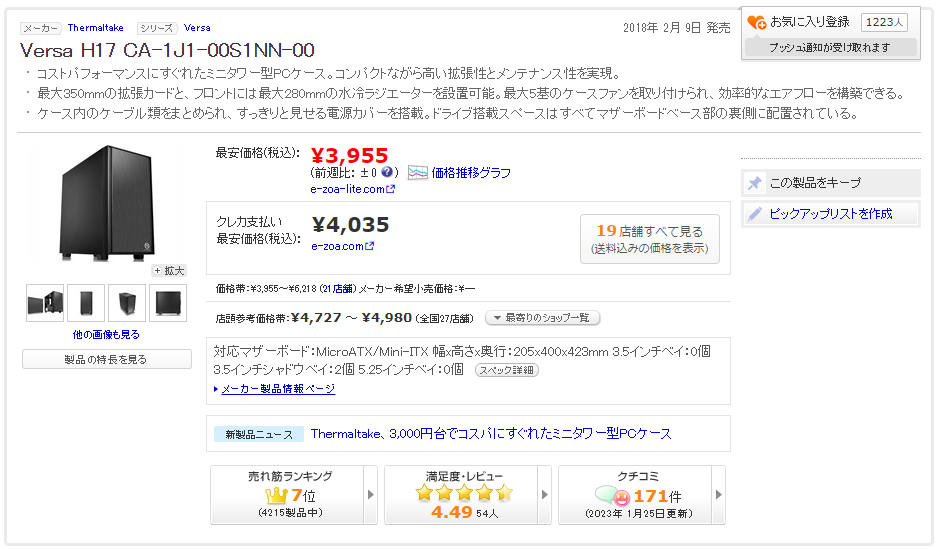
Task: Open the Thermaltake new product news link
Action: (491, 434)
